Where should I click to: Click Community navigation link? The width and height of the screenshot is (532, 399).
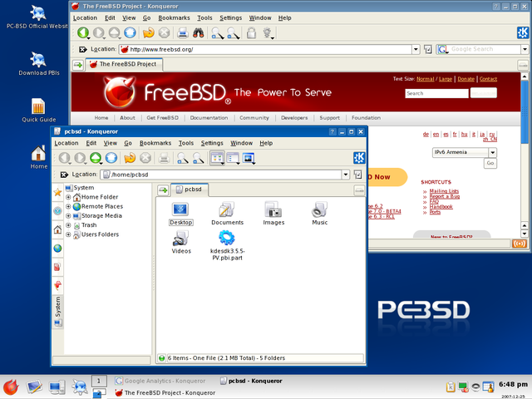point(254,118)
